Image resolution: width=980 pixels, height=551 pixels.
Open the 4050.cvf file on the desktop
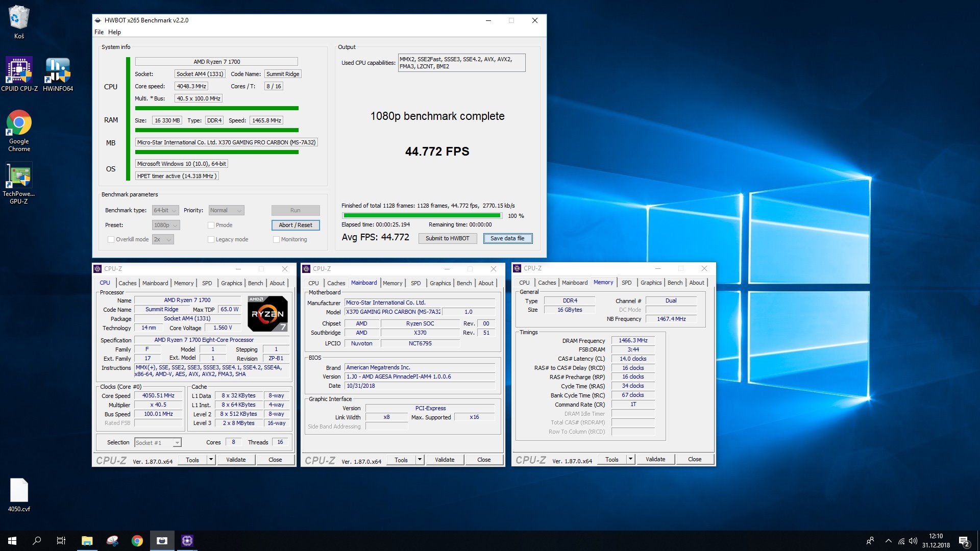pyautogui.click(x=19, y=495)
